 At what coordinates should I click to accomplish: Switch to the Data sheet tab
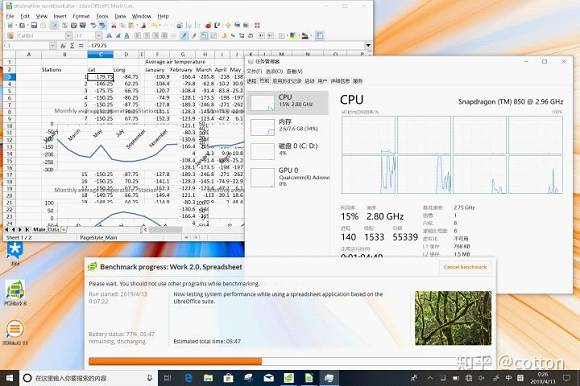point(54,230)
